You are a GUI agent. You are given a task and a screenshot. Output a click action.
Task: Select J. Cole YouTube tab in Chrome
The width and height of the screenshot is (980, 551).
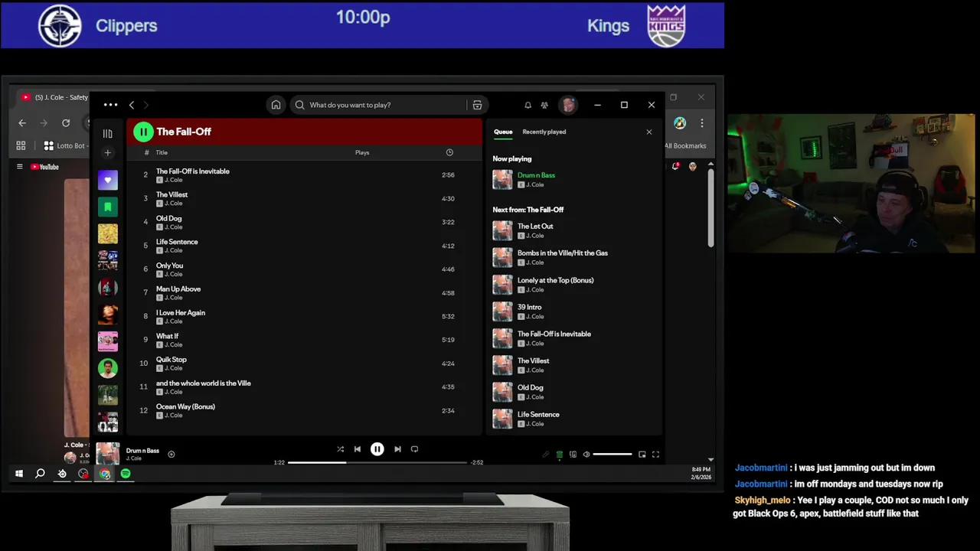[55, 97]
